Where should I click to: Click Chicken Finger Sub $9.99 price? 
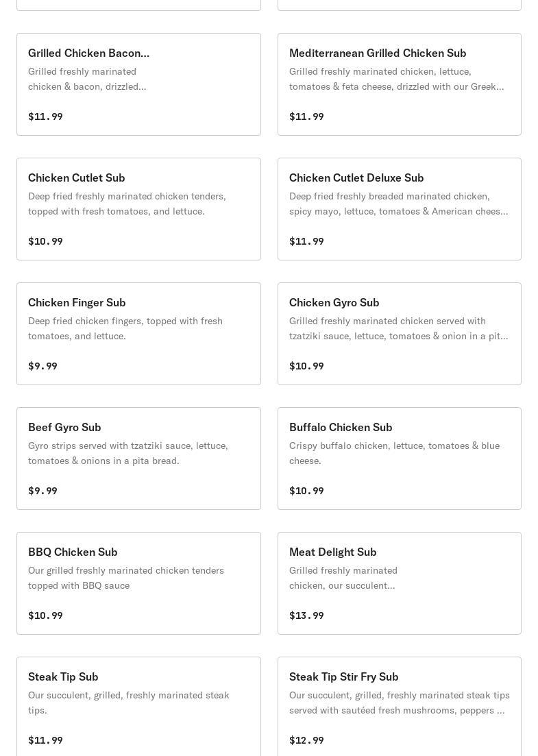[x=42, y=366]
